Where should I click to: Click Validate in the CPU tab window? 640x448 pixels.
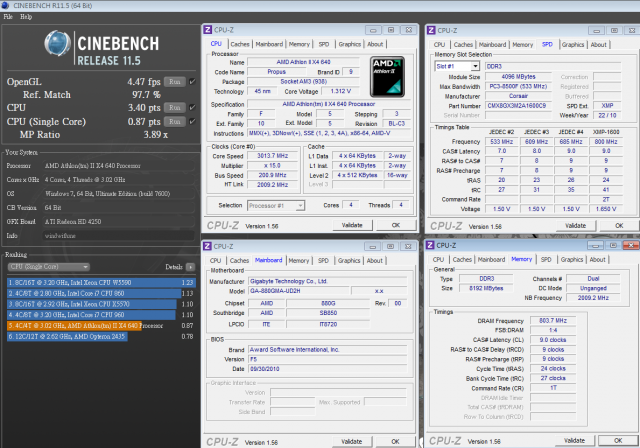352,225
